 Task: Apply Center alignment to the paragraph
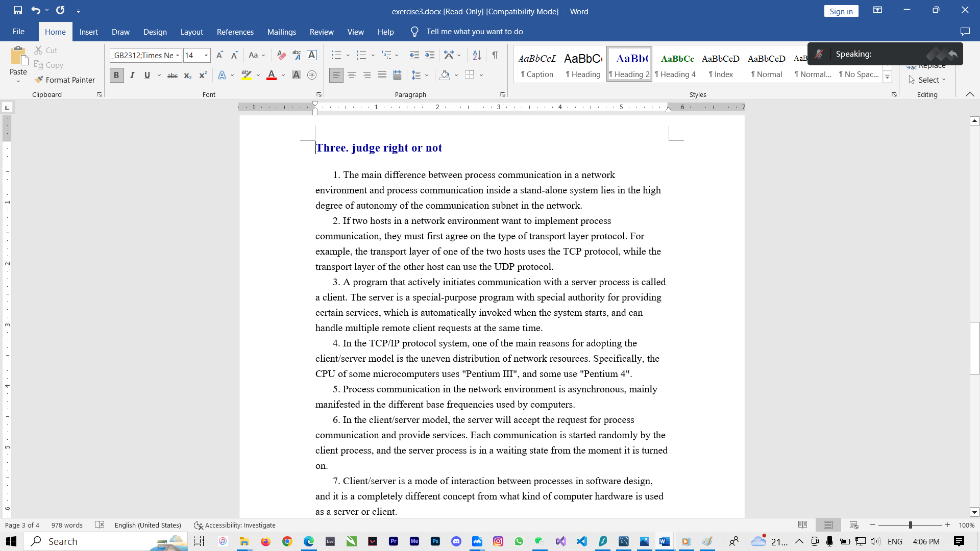tap(352, 75)
